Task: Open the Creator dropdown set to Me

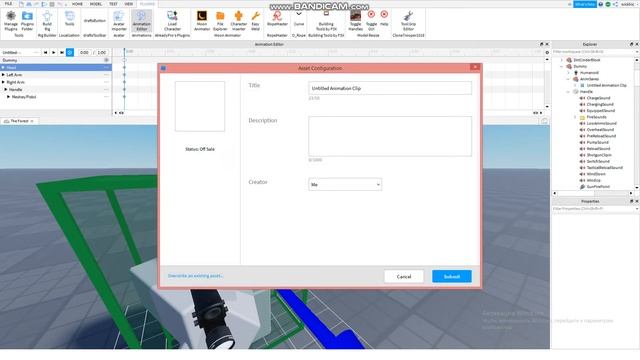Action: [x=345, y=184]
